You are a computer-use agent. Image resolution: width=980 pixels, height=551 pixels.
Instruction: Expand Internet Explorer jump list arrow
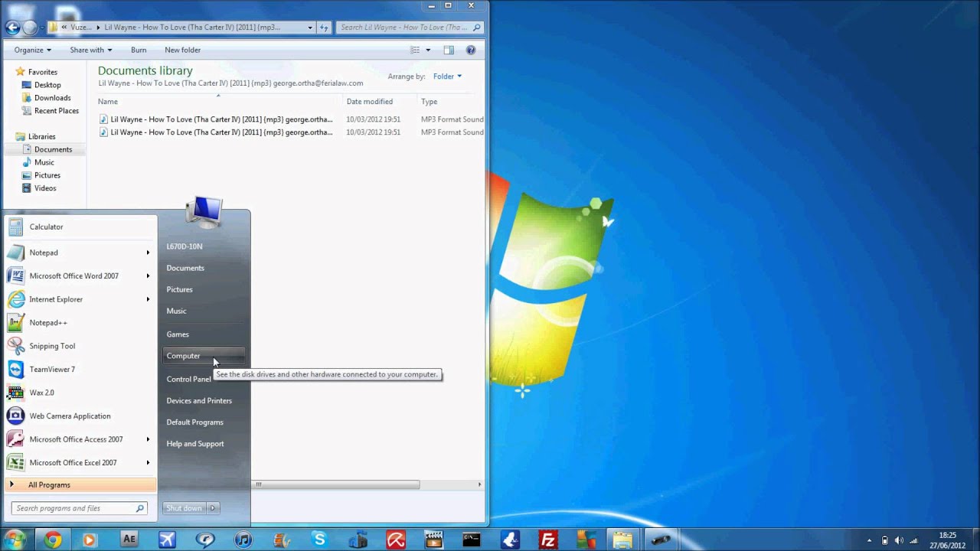(148, 299)
